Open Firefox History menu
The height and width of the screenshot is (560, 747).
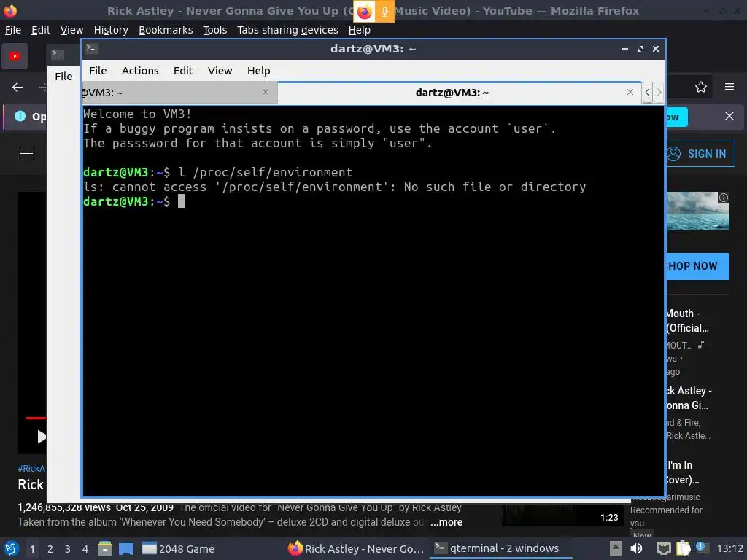tap(111, 30)
